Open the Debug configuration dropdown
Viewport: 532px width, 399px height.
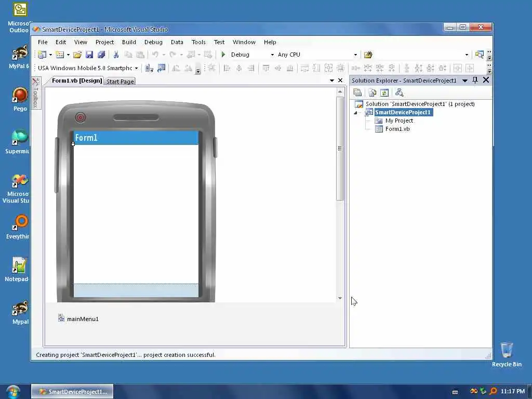coord(272,55)
